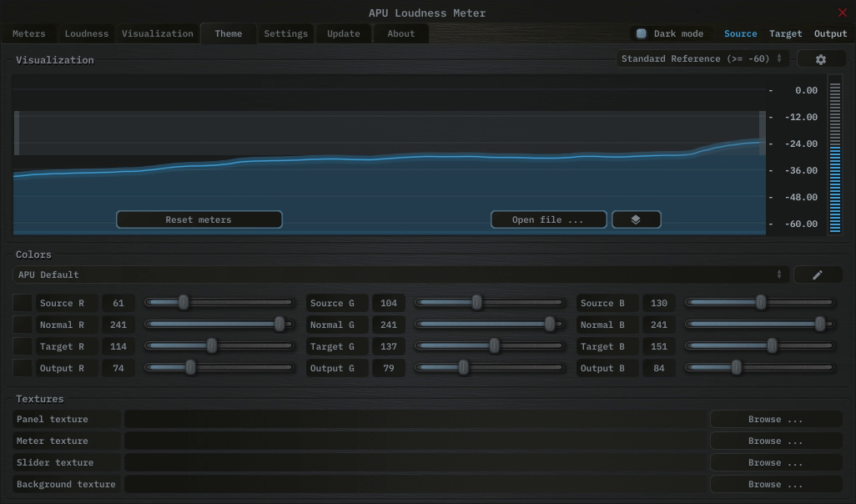Close the APU Loudness Meter window
This screenshot has height=504, width=856.
click(x=842, y=13)
